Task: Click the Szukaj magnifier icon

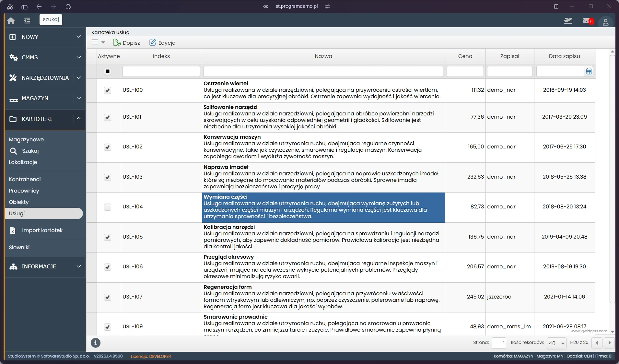Action: tap(13, 151)
